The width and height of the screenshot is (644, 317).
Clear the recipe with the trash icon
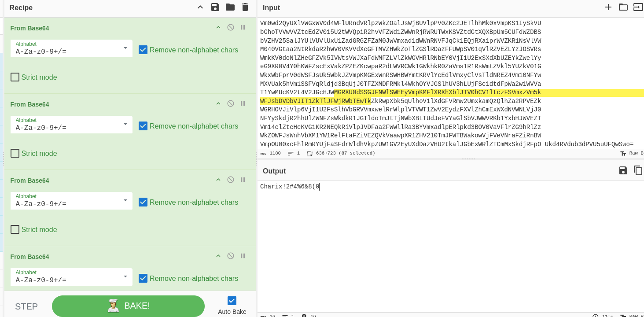pyautogui.click(x=245, y=7)
